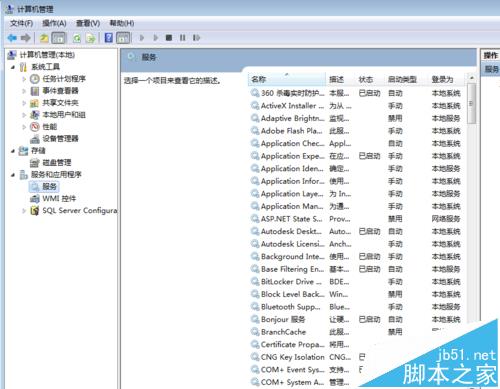The width and height of the screenshot is (500, 389).
Task: Sort by the 描述 column header
Action: [340, 79]
